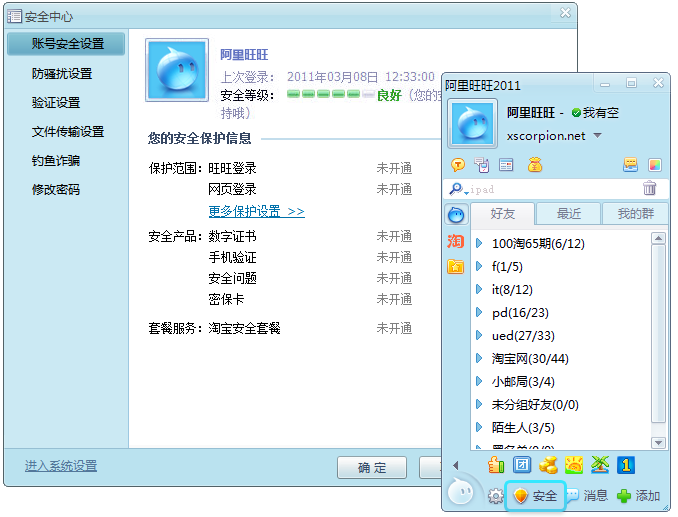Switch to the 我的群 groups tab

coord(635,214)
